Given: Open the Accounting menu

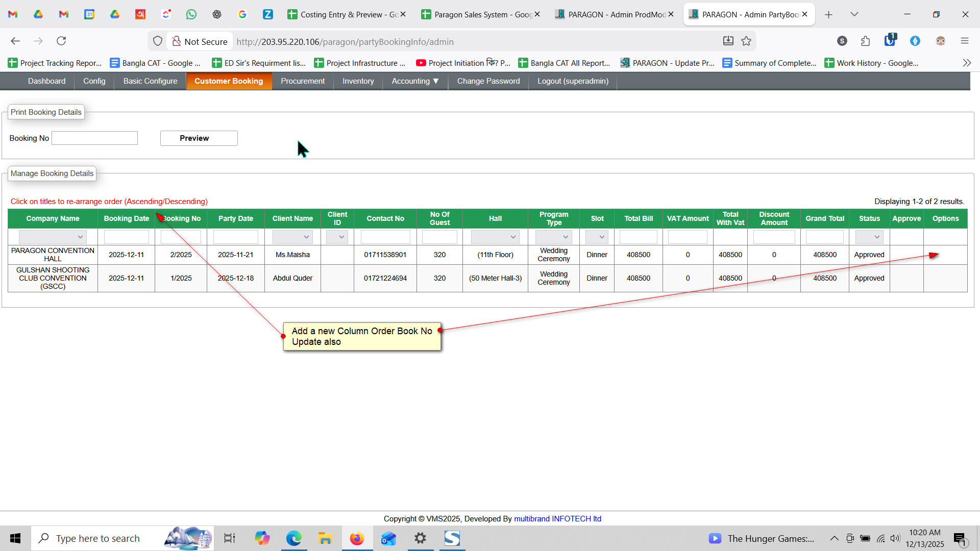Looking at the screenshot, I should point(415,81).
